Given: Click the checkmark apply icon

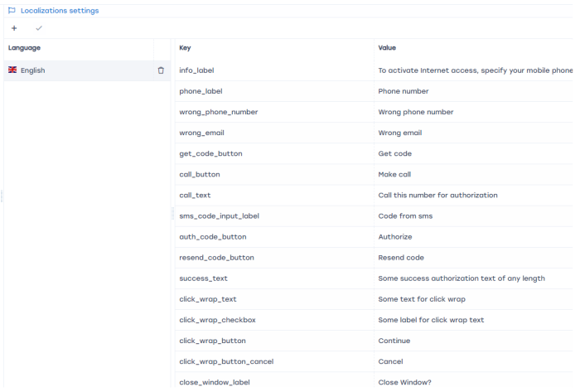Looking at the screenshot, I should (x=38, y=28).
